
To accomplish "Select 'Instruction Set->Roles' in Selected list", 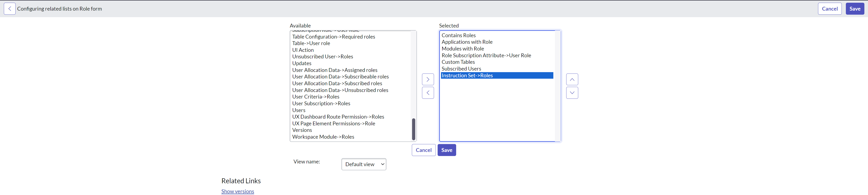I will pos(467,76).
